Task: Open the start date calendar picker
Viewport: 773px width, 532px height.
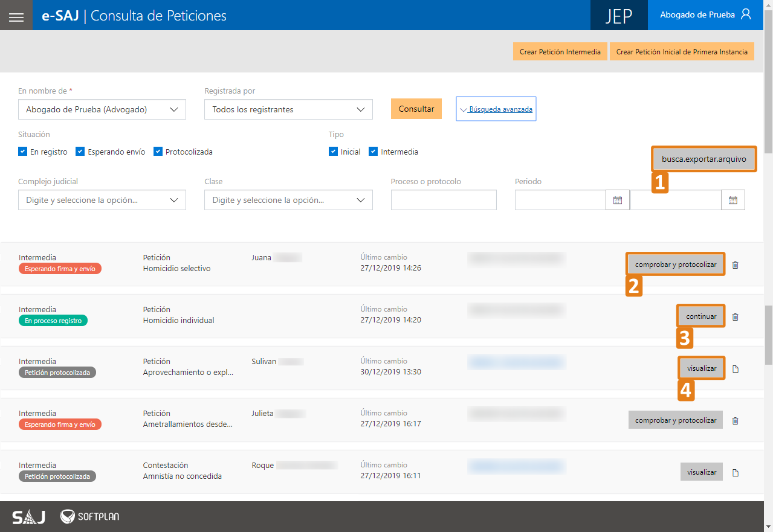Action: [618, 200]
